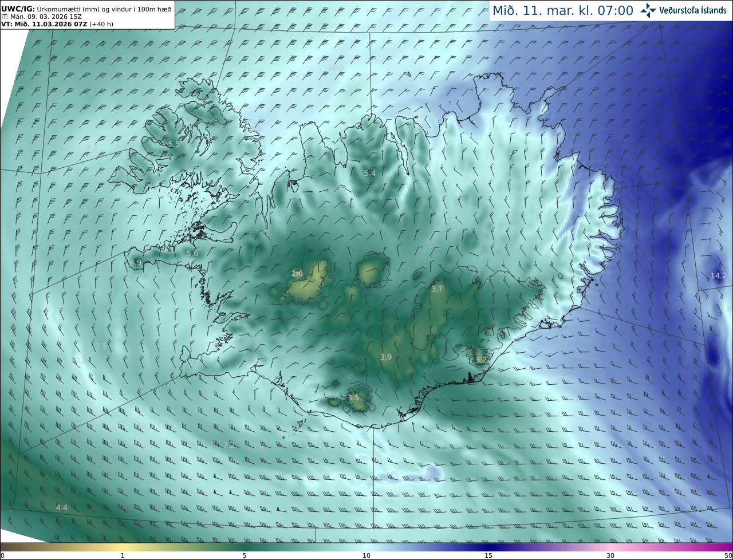Image resolution: width=733 pixels, height=560 pixels.
Task: Click the colour scale tick label 50
Action: [x=728, y=556]
